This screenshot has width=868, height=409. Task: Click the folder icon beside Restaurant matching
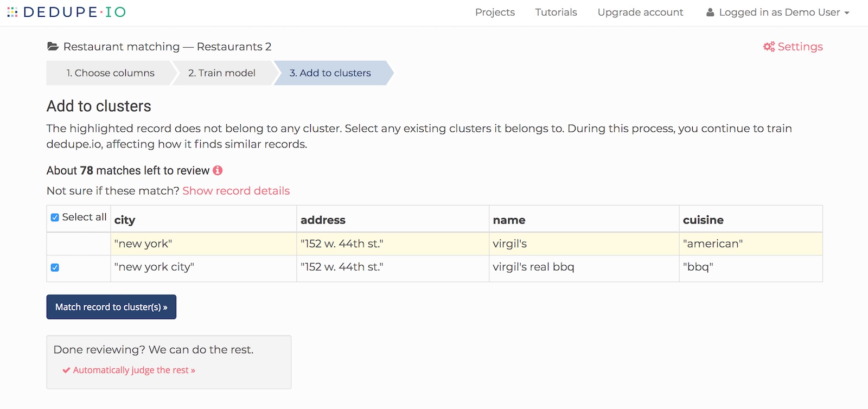pos(53,47)
